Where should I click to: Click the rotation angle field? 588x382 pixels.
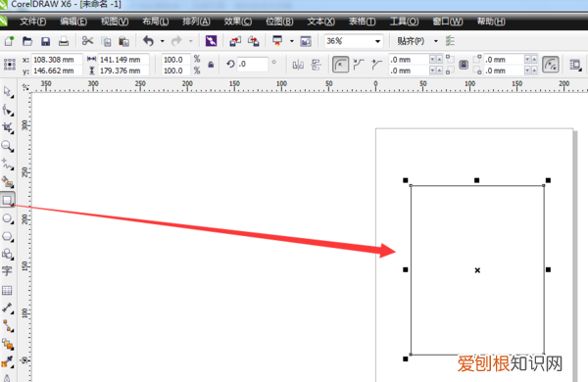coord(253,64)
